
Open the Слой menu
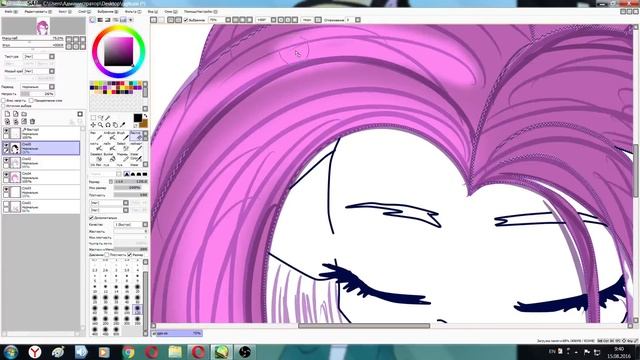coord(84,12)
